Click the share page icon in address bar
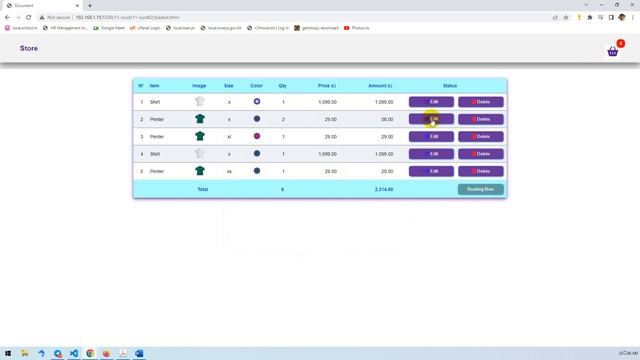Viewport: 640px width, 360px height. [555, 18]
